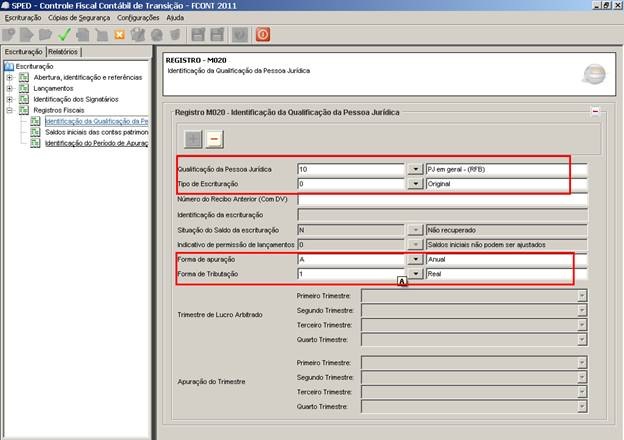Click icon beside Identificação do Período de Apuração
The image size is (624, 440).
[35, 143]
